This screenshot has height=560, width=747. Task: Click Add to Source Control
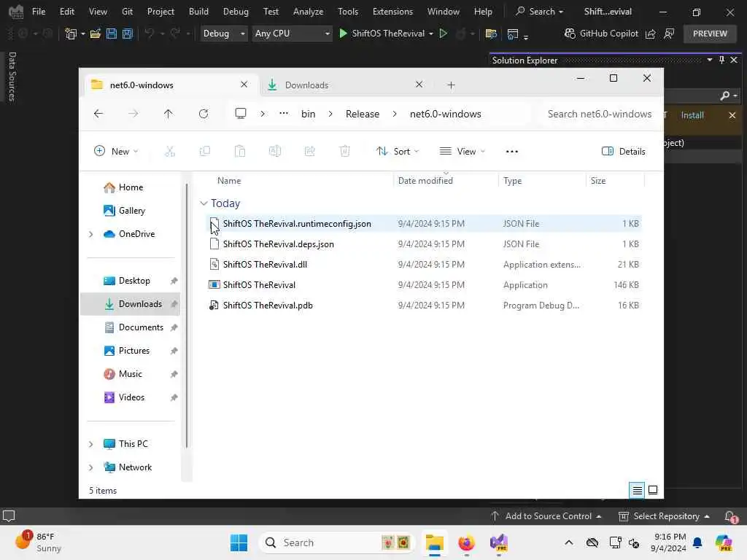click(x=546, y=516)
